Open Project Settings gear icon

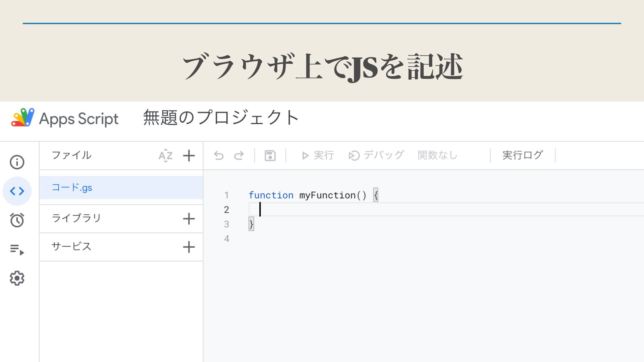point(17,278)
